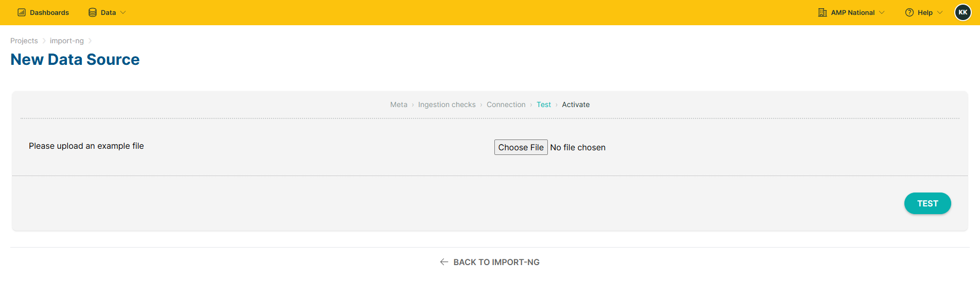This screenshot has width=980, height=297.
Task: Expand the Data dropdown chevron
Action: click(123, 12)
